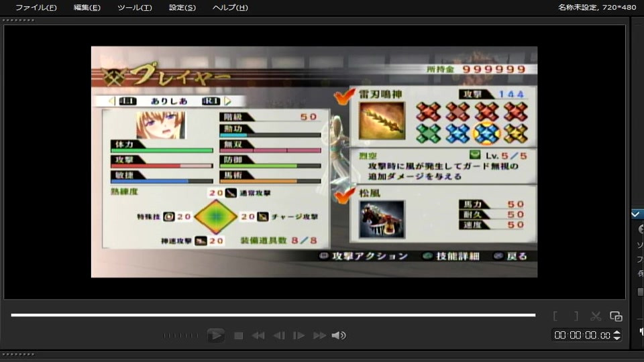Set mark-out with the right bracket icon

coord(576,316)
